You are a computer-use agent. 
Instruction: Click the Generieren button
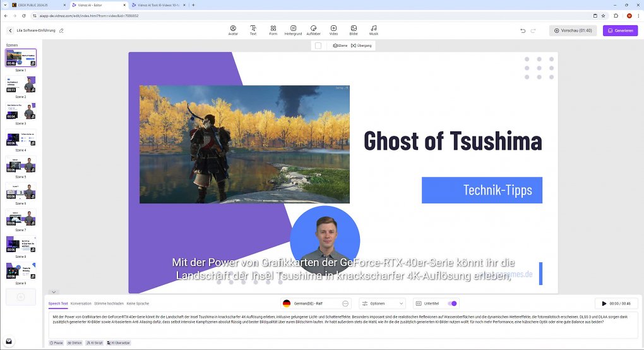point(620,30)
